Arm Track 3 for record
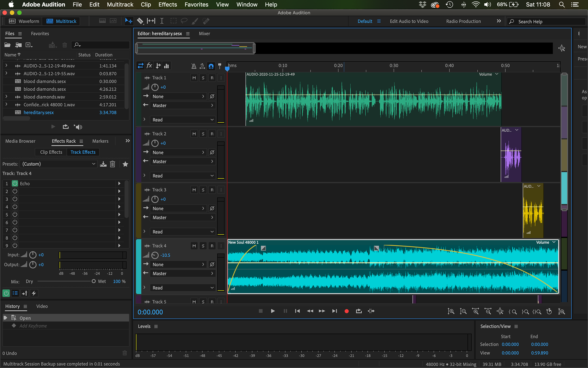The height and width of the screenshot is (368, 588). click(x=212, y=190)
